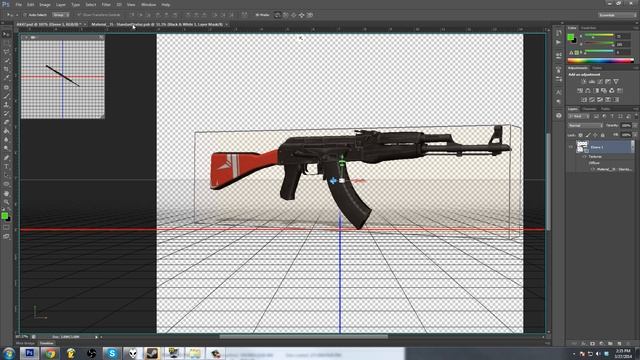Image resolution: width=640 pixels, height=360 pixels.
Task: Enable the Auto-Select checkbox
Action: (25, 15)
